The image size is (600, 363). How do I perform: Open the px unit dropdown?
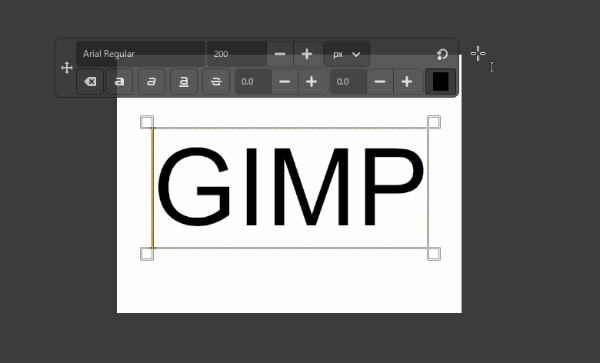pyautogui.click(x=347, y=54)
